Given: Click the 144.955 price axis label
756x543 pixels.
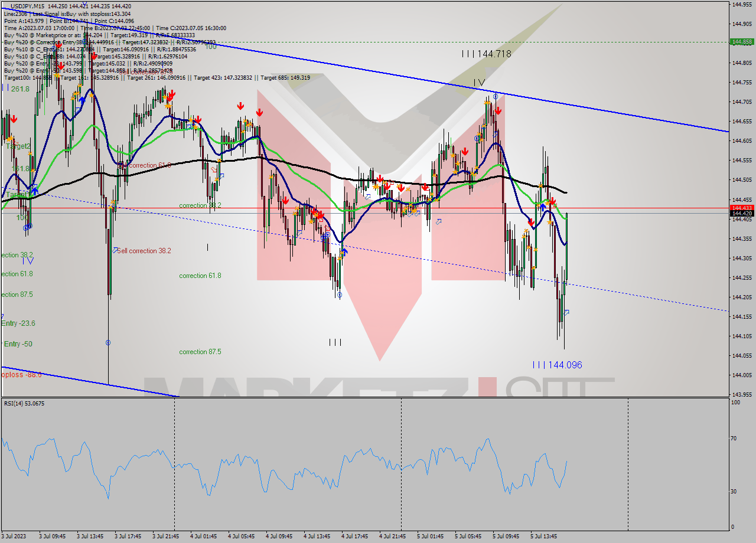Looking at the screenshot, I should click(742, 4).
